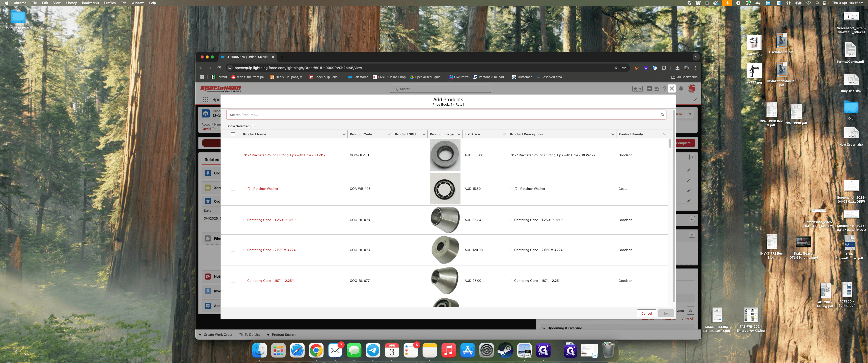Select the 1'' Centering Cone - 2.650.x 3.224 checkbox
Viewport: 868px width, 363px height.
click(x=233, y=250)
